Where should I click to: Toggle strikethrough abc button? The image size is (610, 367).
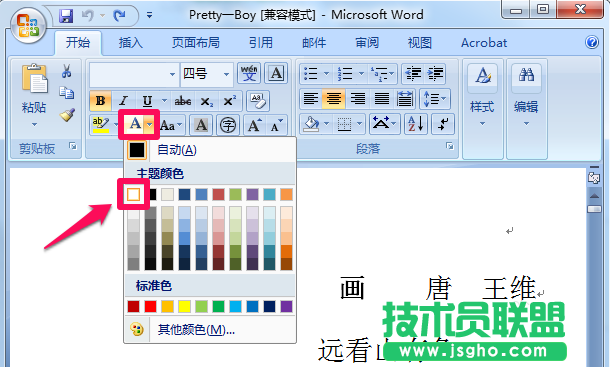pyautogui.click(x=183, y=101)
